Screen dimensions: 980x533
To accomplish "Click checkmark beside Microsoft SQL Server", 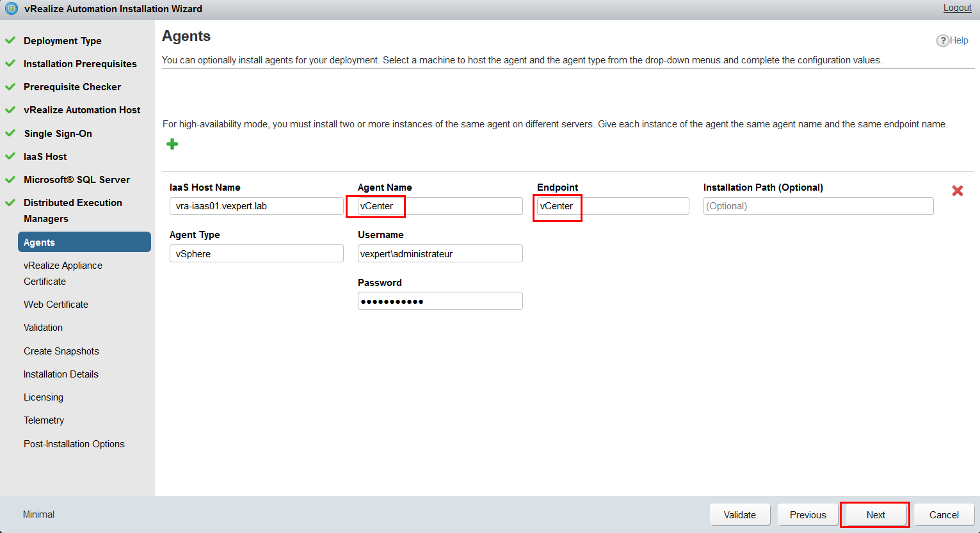I will pyautogui.click(x=10, y=179).
